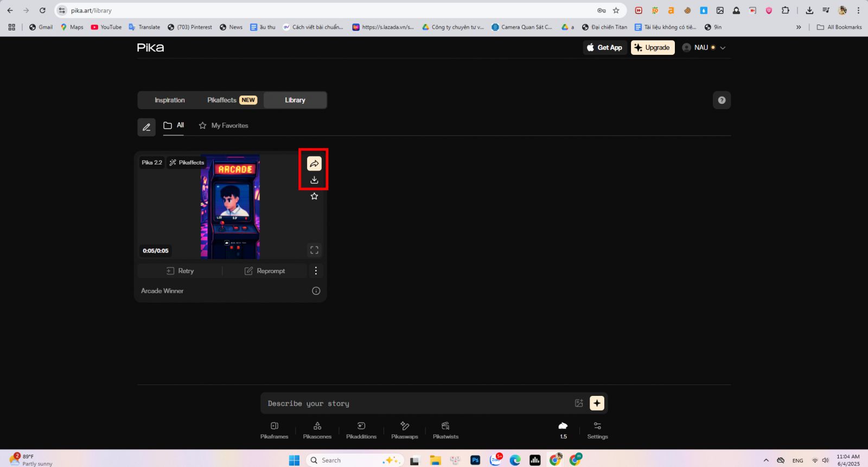View site information icon in address bar
868x467 pixels.
[x=62, y=10]
